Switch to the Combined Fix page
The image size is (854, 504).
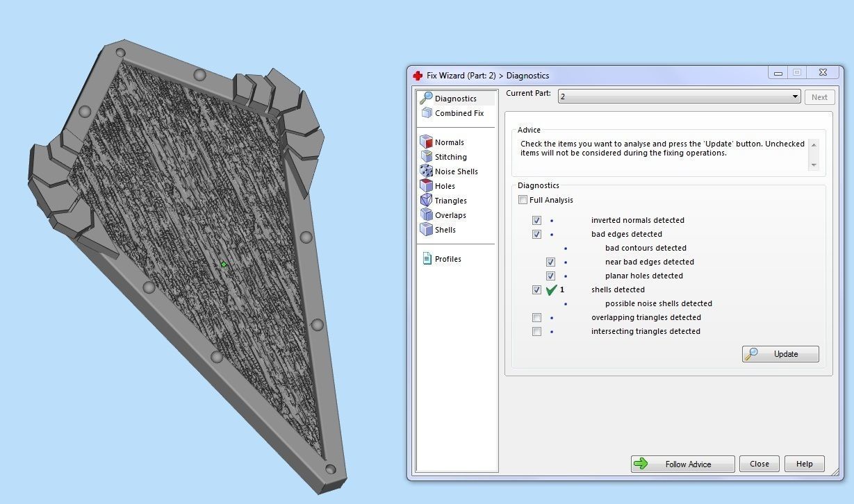point(459,113)
